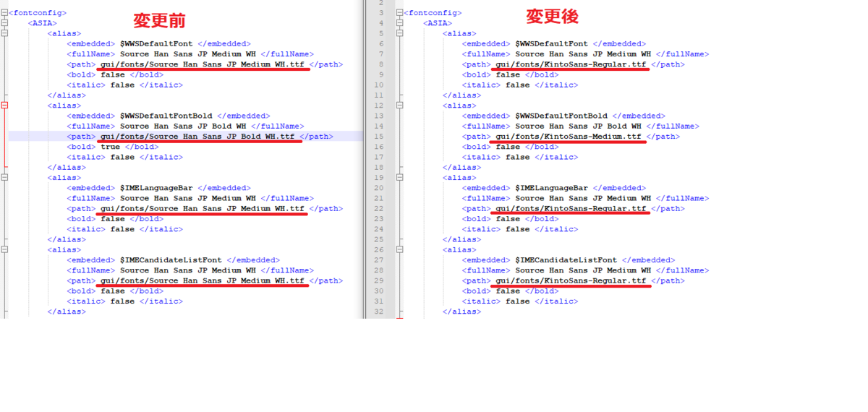This screenshot has width=868, height=412.
Task: Click '<bold> false </bold>' on line 16 right pane
Action: [x=511, y=147]
